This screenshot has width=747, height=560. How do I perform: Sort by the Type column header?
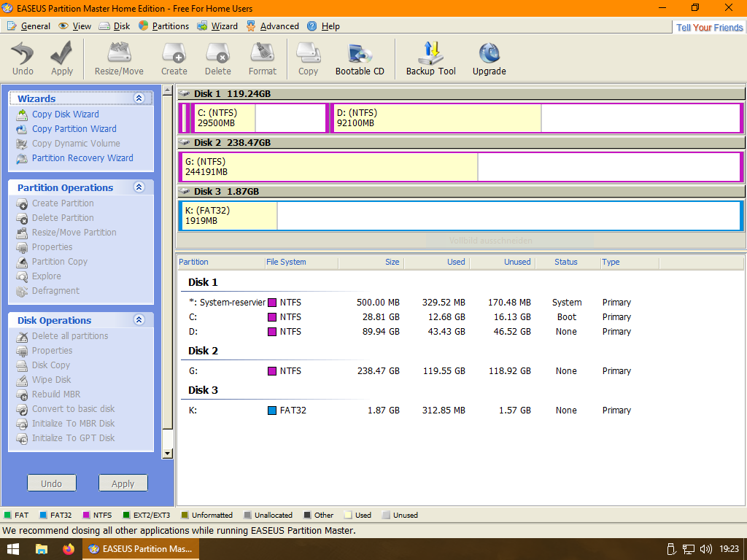(x=630, y=262)
